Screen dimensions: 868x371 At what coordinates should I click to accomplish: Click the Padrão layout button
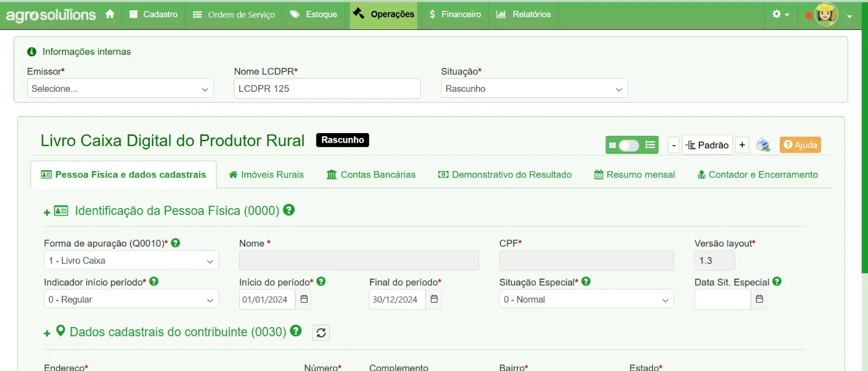(707, 145)
